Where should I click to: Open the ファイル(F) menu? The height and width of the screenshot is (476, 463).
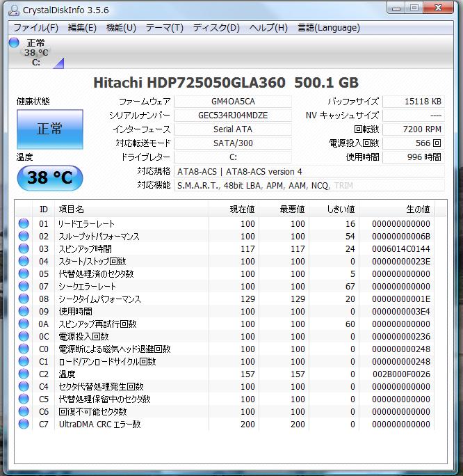point(35,28)
